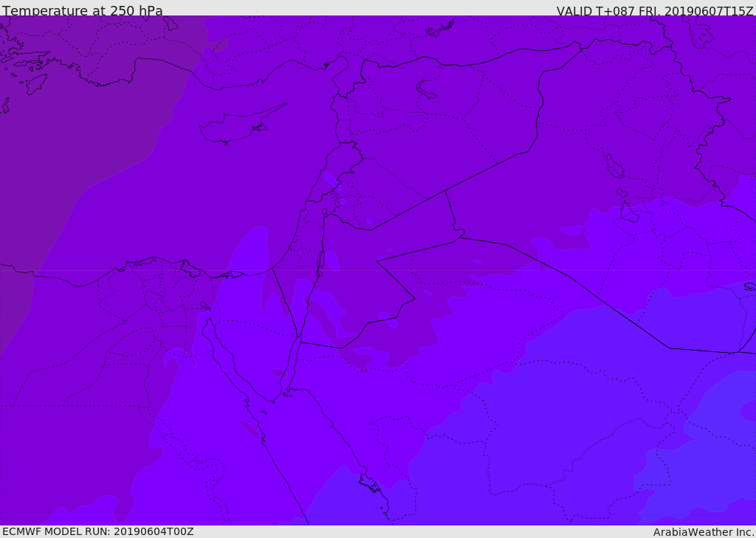Click the 'Temperature at 250 hPa' title
This screenshot has height=538, width=756.
click(x=83, y=10)
